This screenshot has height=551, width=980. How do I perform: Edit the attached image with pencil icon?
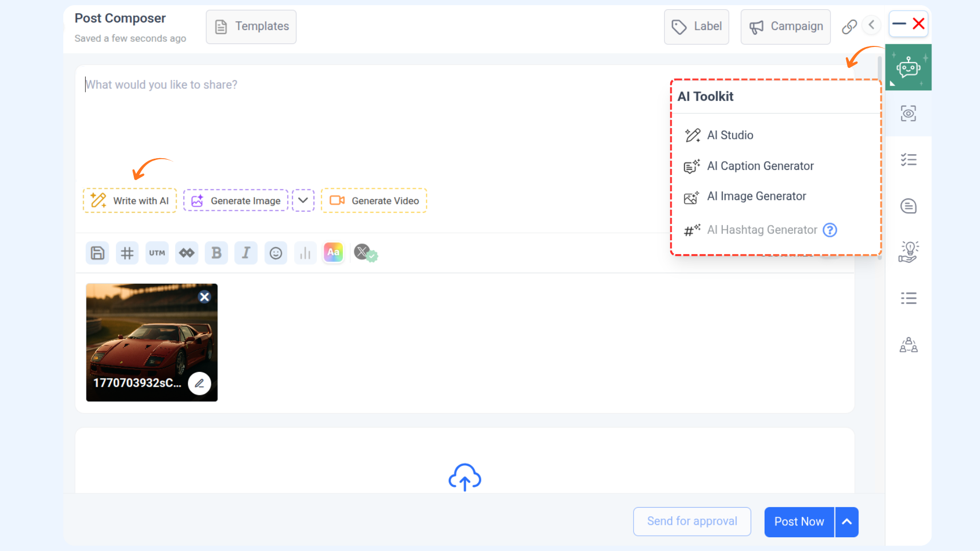click(x=200, y=383)
